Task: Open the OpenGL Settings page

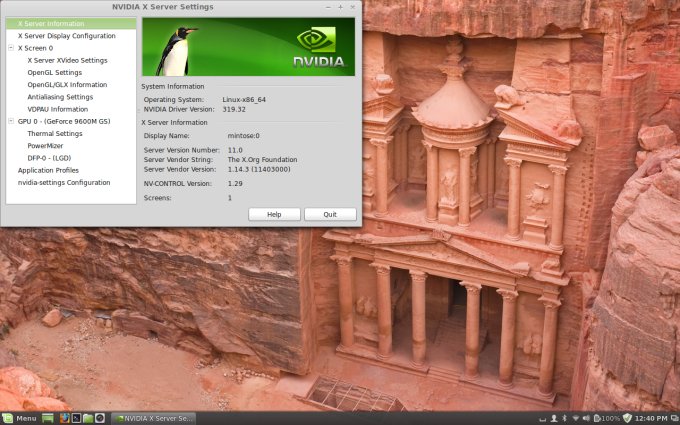Action: [x=55, y=72]
